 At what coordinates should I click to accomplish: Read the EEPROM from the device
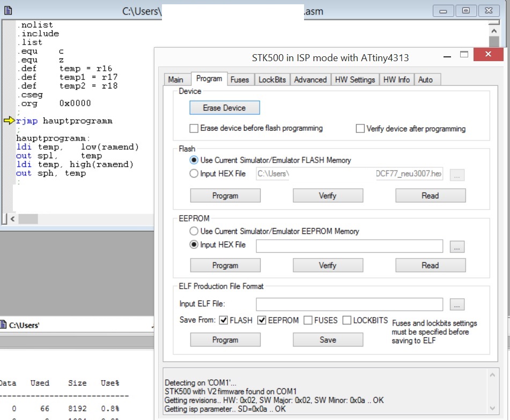point(430,265)
